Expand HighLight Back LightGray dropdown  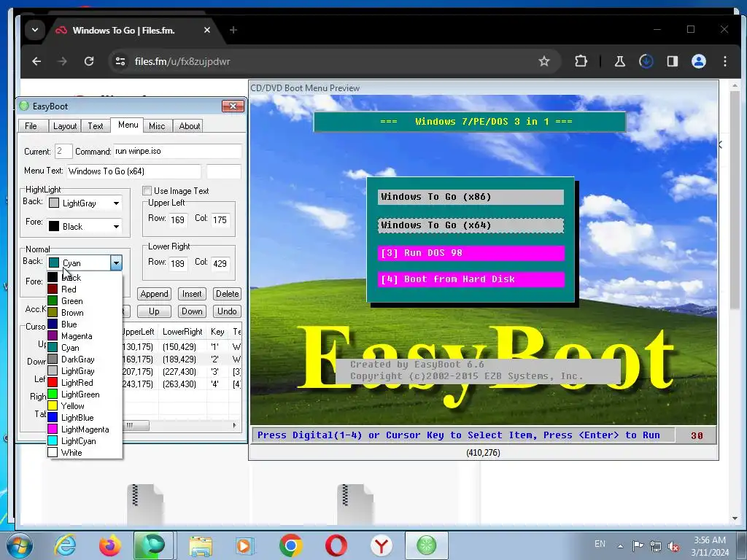116,203
